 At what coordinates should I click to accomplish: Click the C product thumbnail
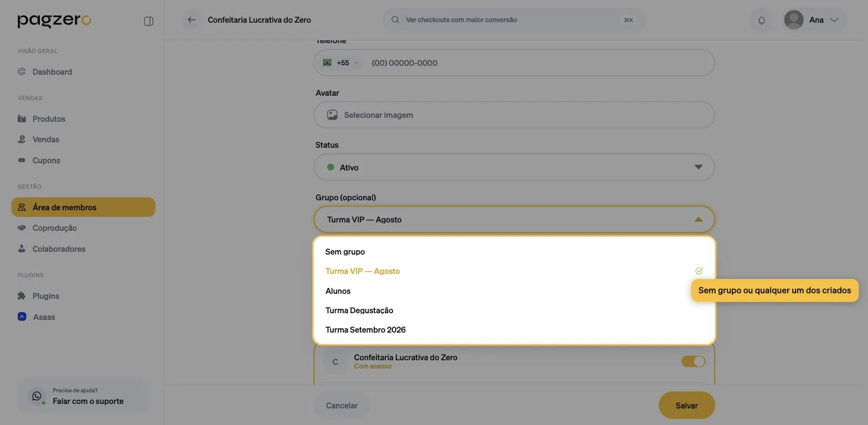point(335,361)
